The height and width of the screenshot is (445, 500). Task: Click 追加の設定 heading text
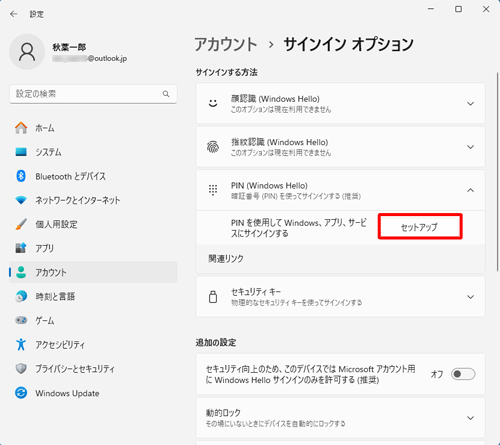coord(216,342)
